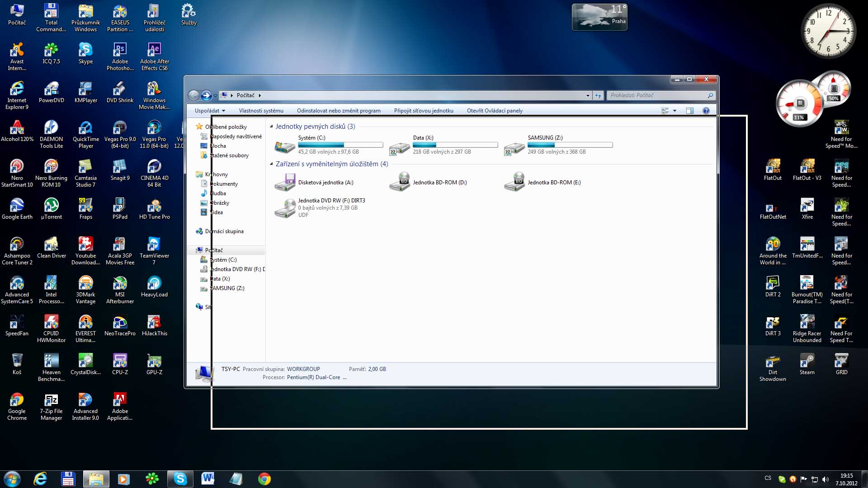Click Vlastnosti systému in the toolbar
The image size is (868, 488).
coord(261,111)
